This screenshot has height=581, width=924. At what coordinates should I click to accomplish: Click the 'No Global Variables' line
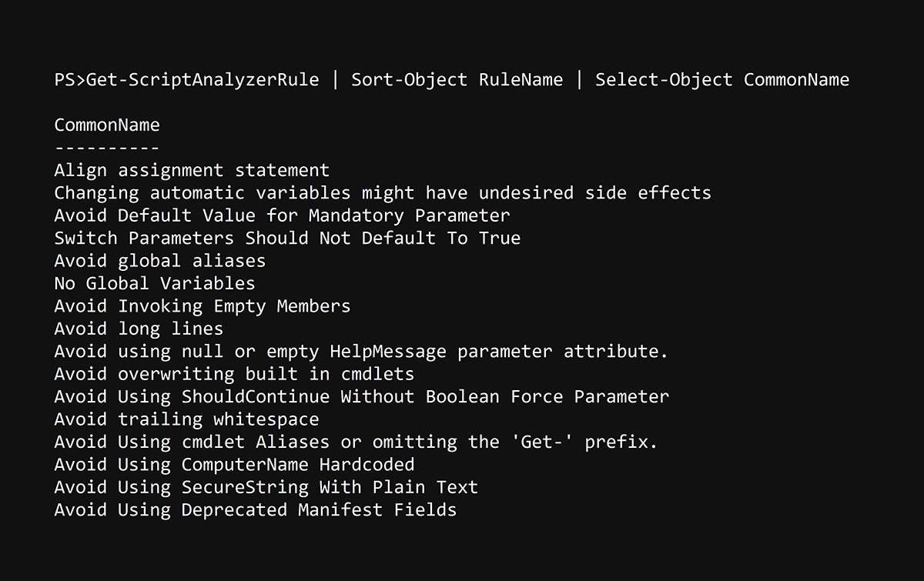coord(155,283)
